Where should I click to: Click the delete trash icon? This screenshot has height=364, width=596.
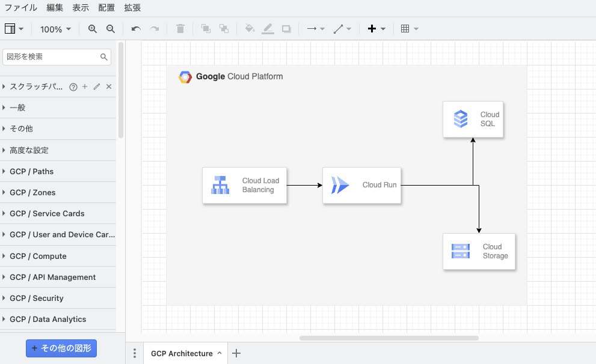click(x=180, y=29)
